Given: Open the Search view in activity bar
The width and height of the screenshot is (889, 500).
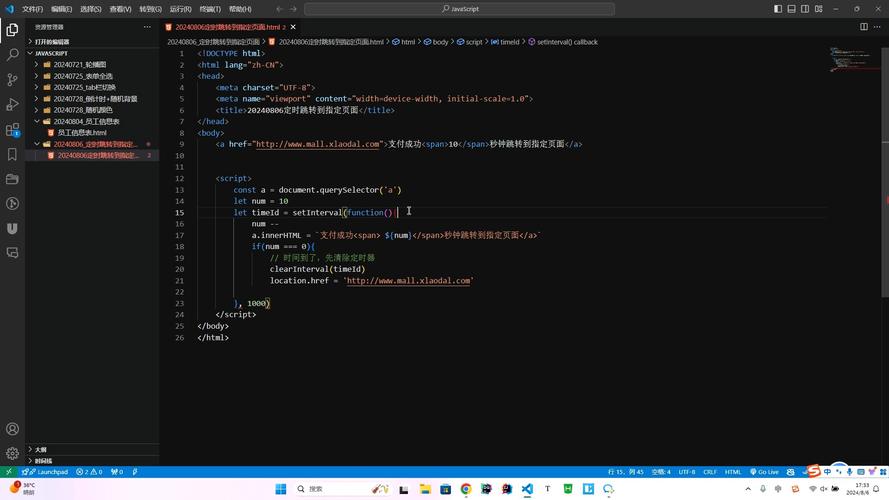Looking at the screenshot, I should tap(12, 55).
